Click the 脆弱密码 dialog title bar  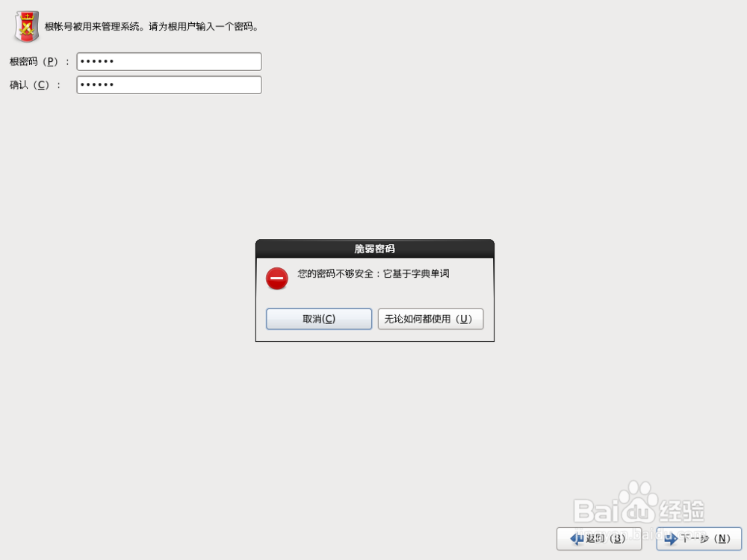[374, 248]
